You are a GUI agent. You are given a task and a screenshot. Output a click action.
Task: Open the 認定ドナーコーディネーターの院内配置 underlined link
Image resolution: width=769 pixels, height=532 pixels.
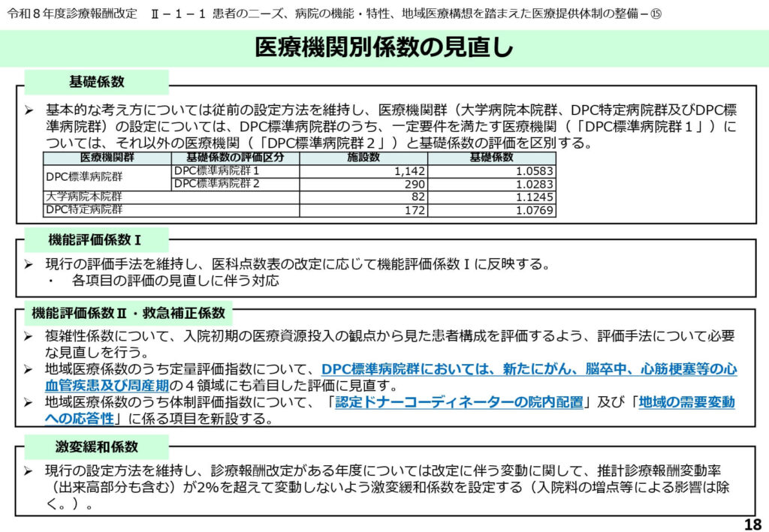pos(459,402)
